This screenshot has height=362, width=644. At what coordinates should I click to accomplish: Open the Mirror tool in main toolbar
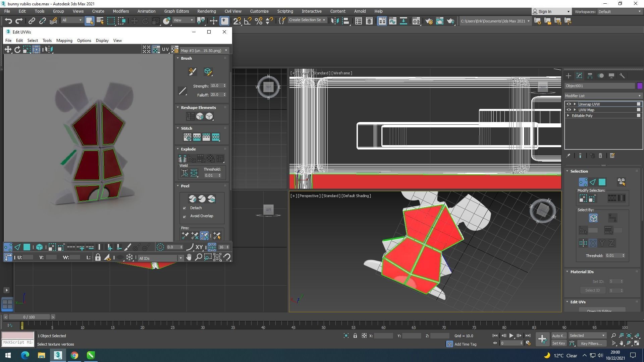click(x=335, y=21)
